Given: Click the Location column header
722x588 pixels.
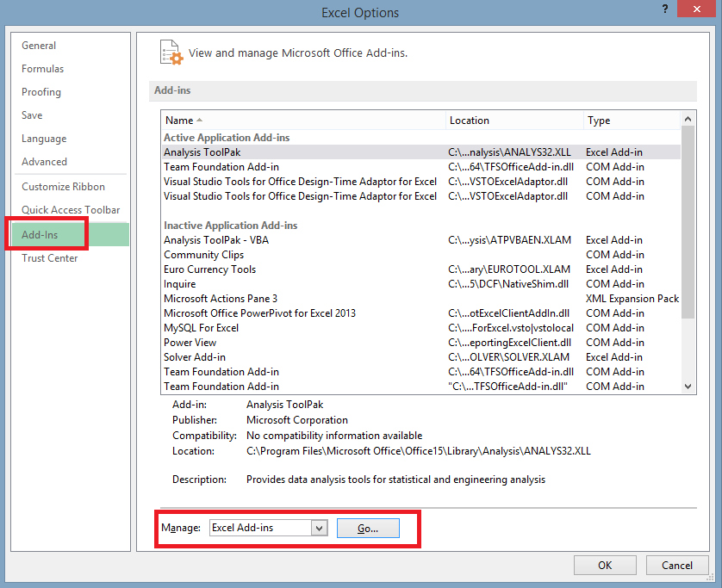Looking at the screenshot, I should click(469, 121).
